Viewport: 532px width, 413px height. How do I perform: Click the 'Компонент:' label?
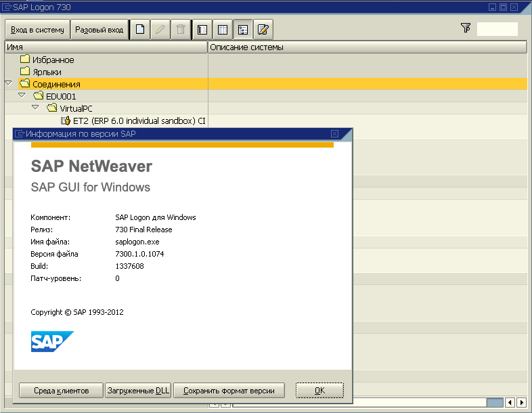(x=51, y=217)
